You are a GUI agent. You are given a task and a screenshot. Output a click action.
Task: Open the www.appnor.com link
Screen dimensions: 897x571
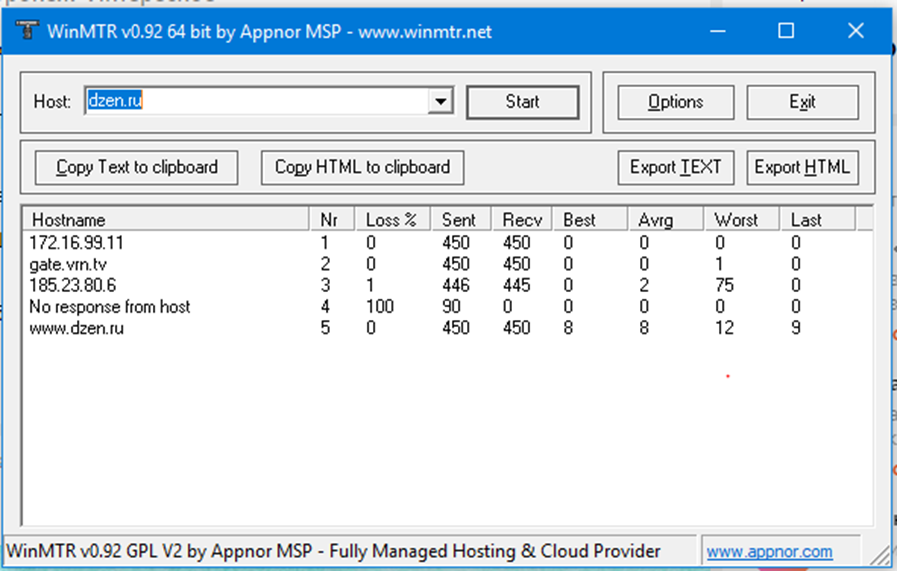(x=769, y=552)
